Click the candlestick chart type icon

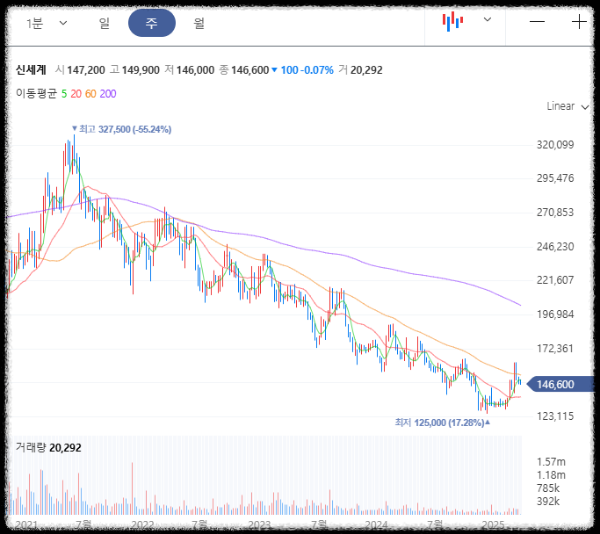453,21
